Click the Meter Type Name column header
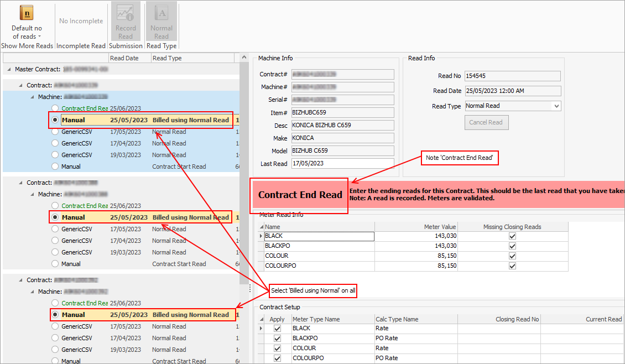 pos(332,319)
